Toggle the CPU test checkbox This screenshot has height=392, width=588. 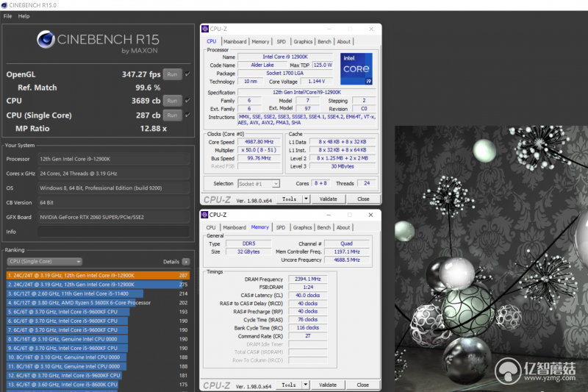pos(187,101)
